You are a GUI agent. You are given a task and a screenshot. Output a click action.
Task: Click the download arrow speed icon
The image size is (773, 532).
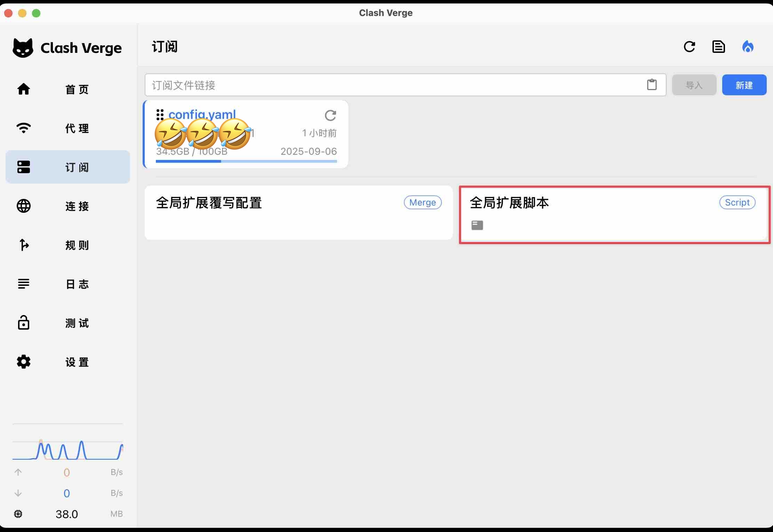[18, 493]
